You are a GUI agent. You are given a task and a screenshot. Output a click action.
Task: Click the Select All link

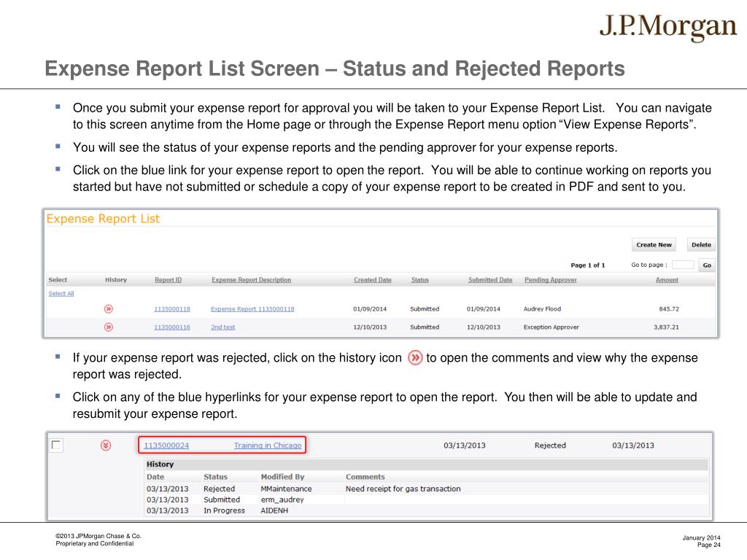click(x=61, y=293)
